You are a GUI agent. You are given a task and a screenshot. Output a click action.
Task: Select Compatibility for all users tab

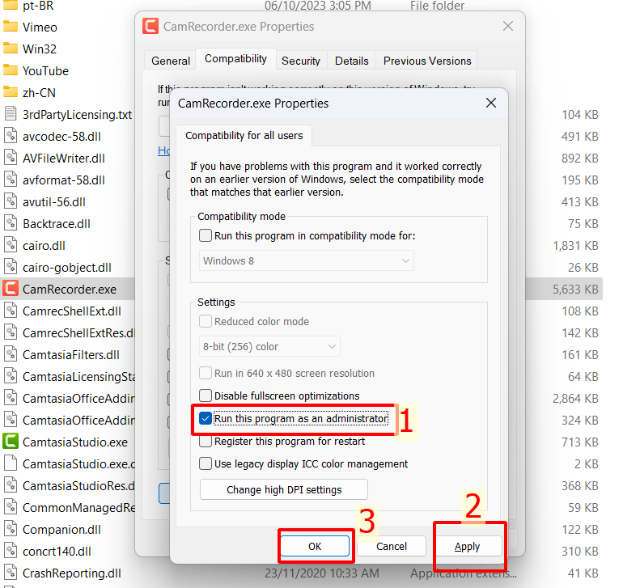[x=244, y=135]
